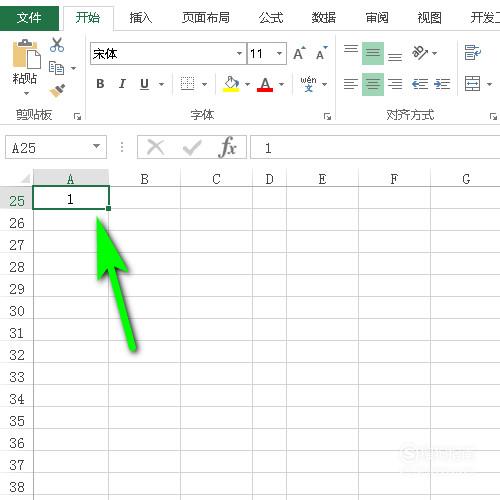The image size is (500, 500).
Task: Switch to 审阅 Review tab
Action: pyautogui.click(x=377, y=17)
